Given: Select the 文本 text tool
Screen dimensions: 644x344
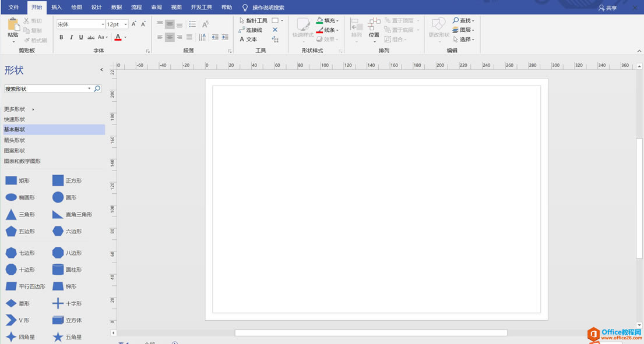Looking at the screenshot, I should point(248,40).
